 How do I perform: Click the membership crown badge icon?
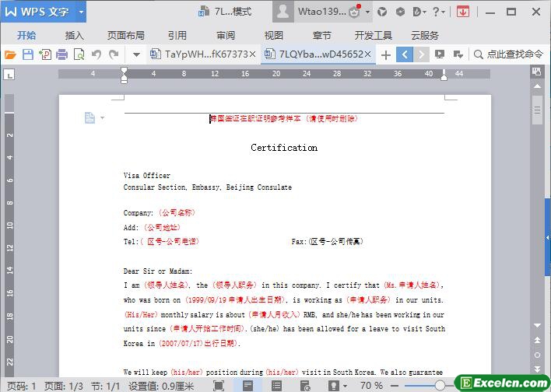[355, 12]
